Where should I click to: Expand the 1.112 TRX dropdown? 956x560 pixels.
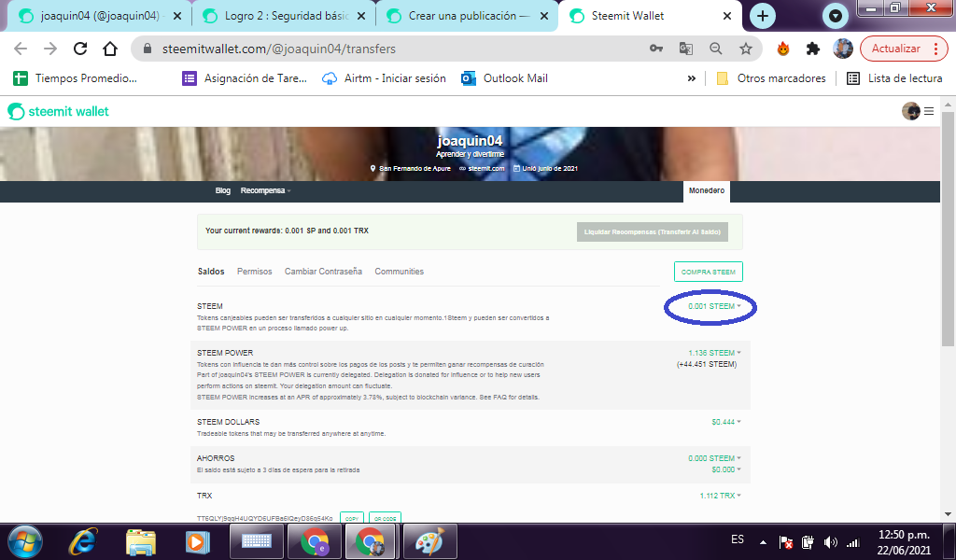721,496
